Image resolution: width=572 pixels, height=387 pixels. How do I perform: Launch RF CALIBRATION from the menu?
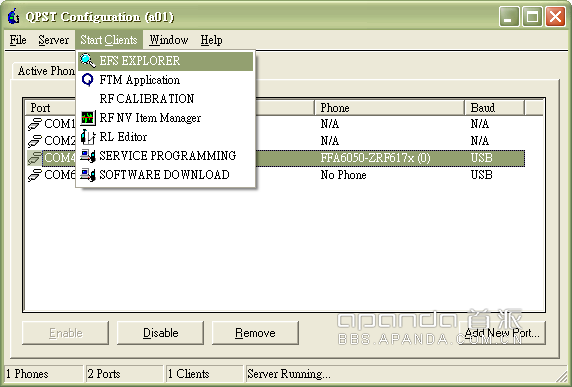point(166,98)
